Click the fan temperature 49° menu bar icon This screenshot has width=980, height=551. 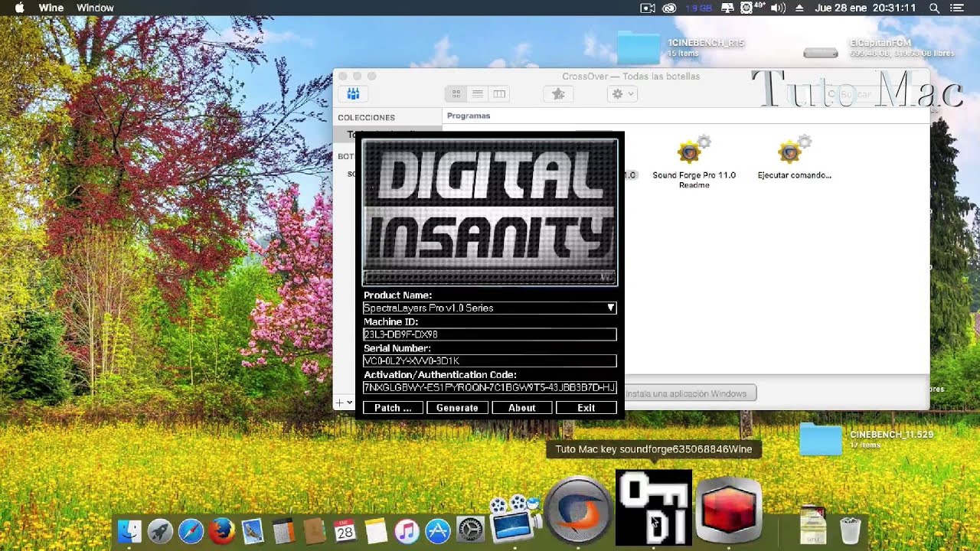[753, 8]
